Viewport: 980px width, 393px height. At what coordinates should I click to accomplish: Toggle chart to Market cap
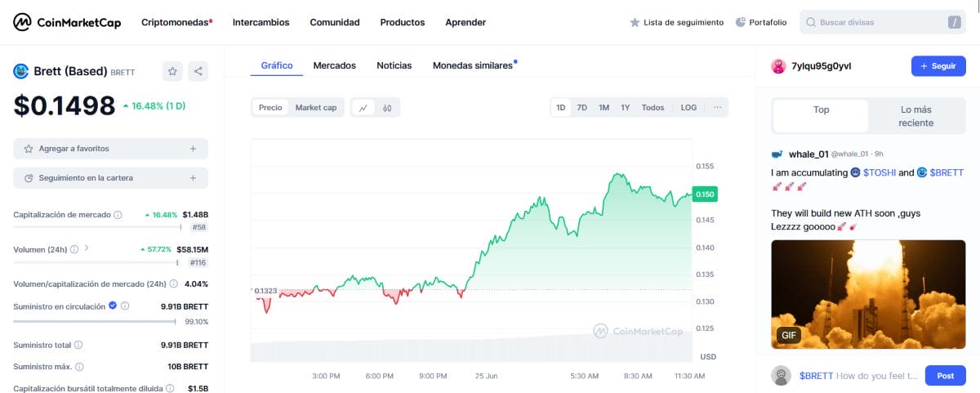pyautogui.click(x=315, y=107)
